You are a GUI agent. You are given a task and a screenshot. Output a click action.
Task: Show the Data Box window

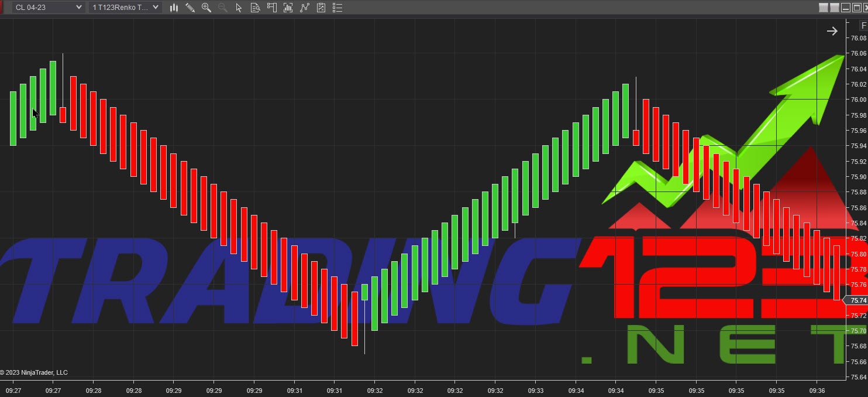click(255, 8)
